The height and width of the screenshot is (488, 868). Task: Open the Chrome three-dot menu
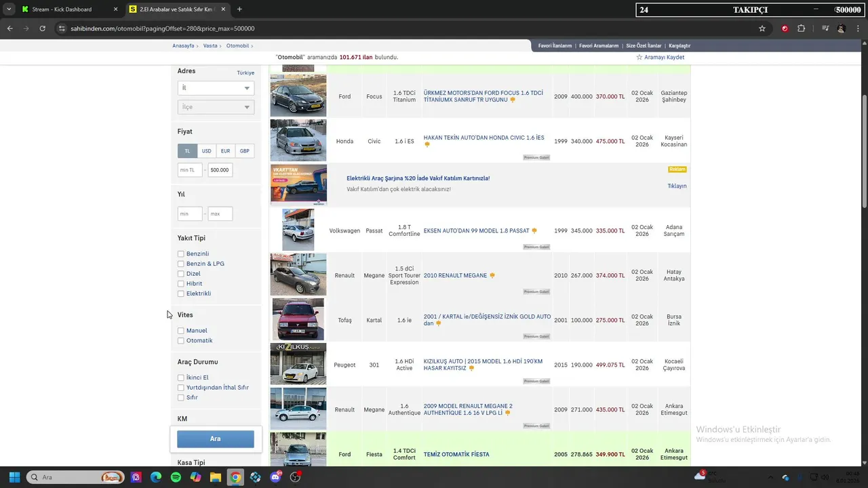coord(858,28)
